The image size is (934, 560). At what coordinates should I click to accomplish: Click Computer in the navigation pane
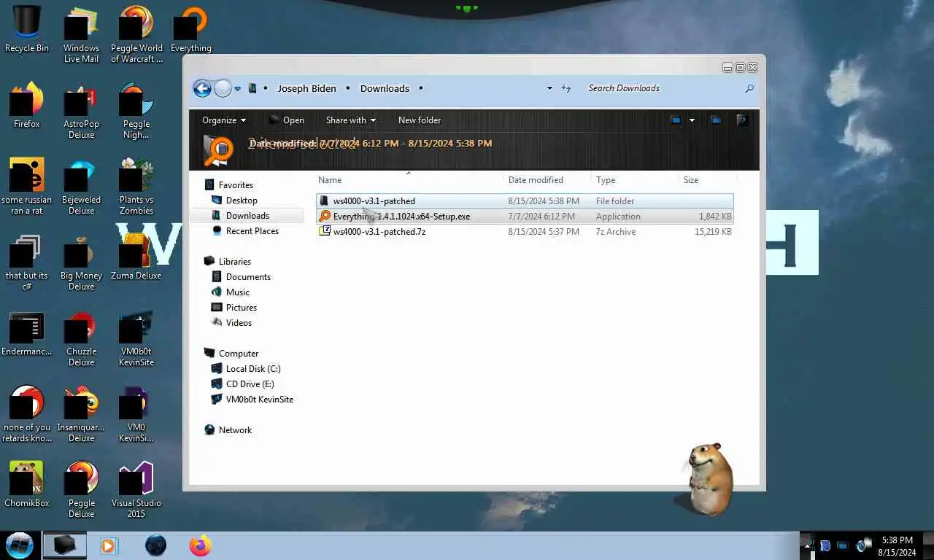tap(239, 354)
